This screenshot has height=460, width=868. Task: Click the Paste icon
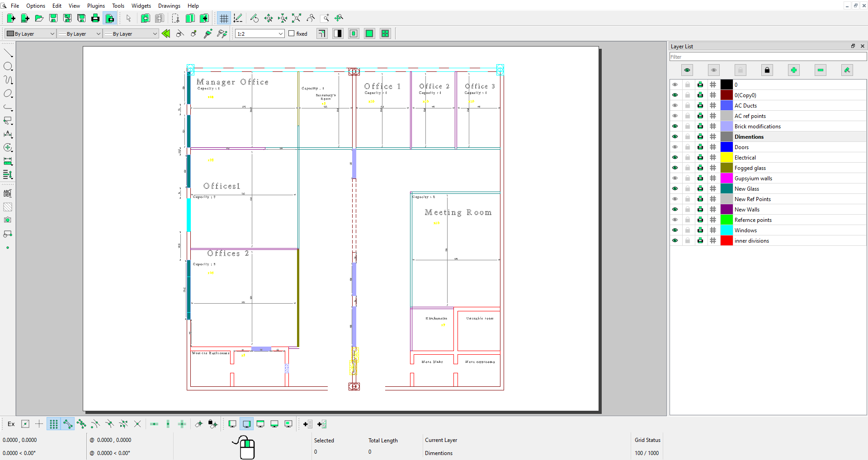click(204, 18)
